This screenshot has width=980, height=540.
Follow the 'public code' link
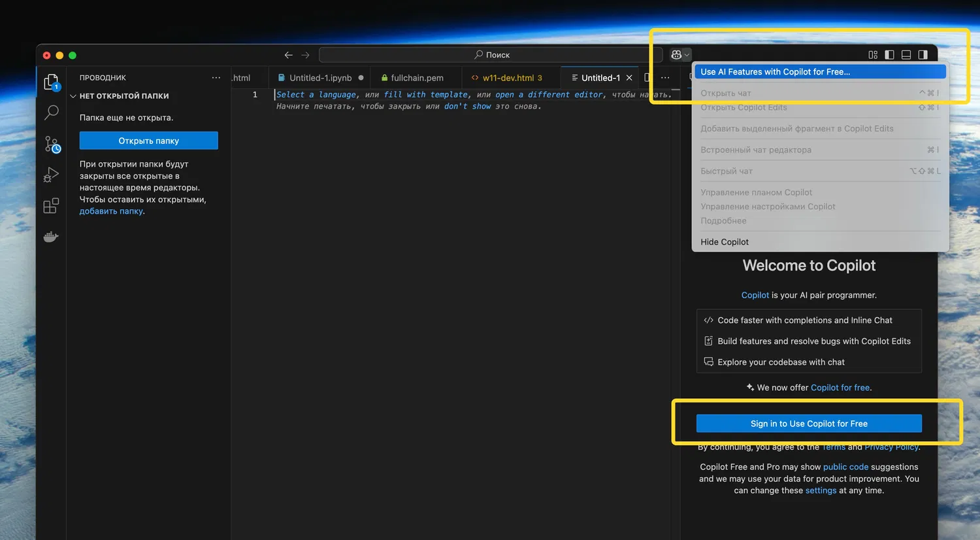pyautogui.click(x=846, y=467)
